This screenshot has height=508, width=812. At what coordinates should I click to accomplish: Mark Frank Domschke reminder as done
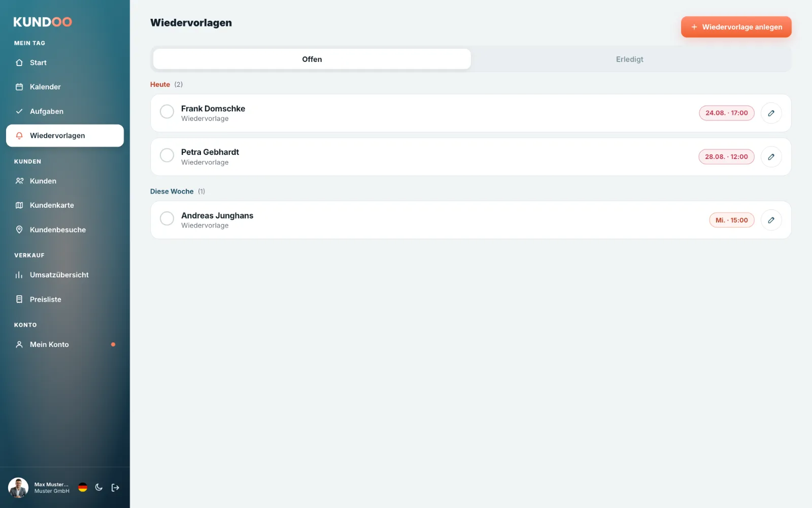coord(167,112)
